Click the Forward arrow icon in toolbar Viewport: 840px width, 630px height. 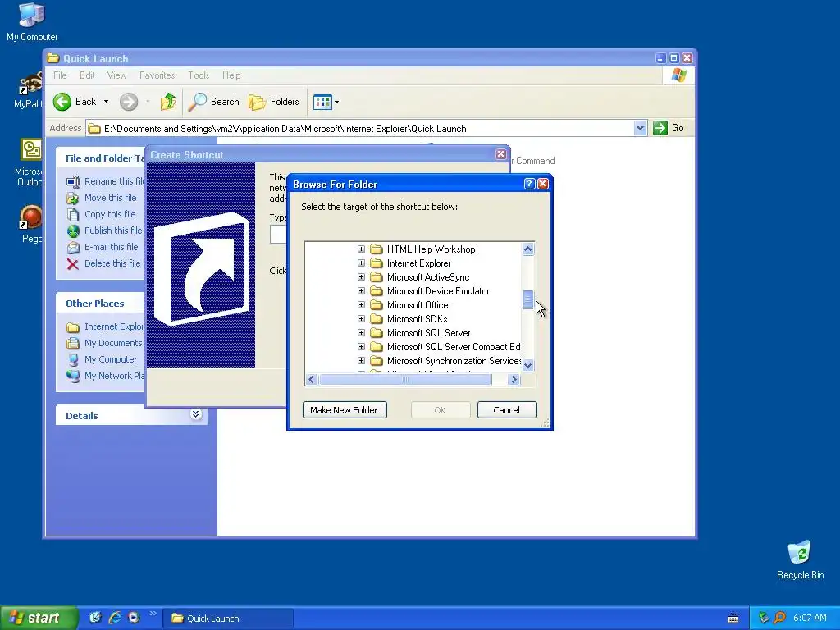pyautogui.click(x=129, y=102)
